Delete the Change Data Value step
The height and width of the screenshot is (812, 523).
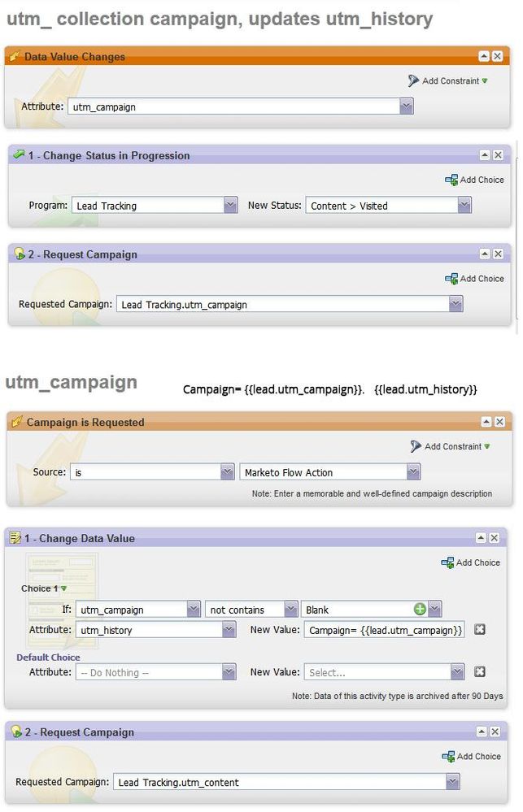click(x=495, y=537)
